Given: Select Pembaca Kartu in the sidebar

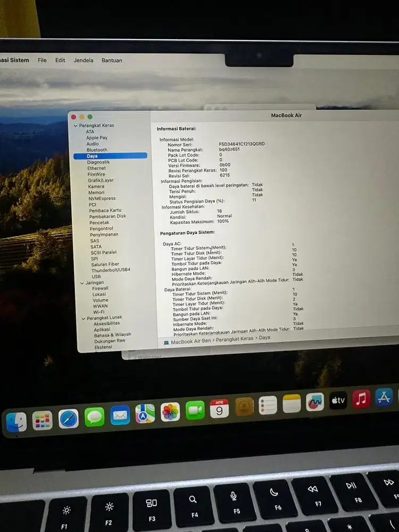Looking at the screenshot, I should (x=105, y=210).
